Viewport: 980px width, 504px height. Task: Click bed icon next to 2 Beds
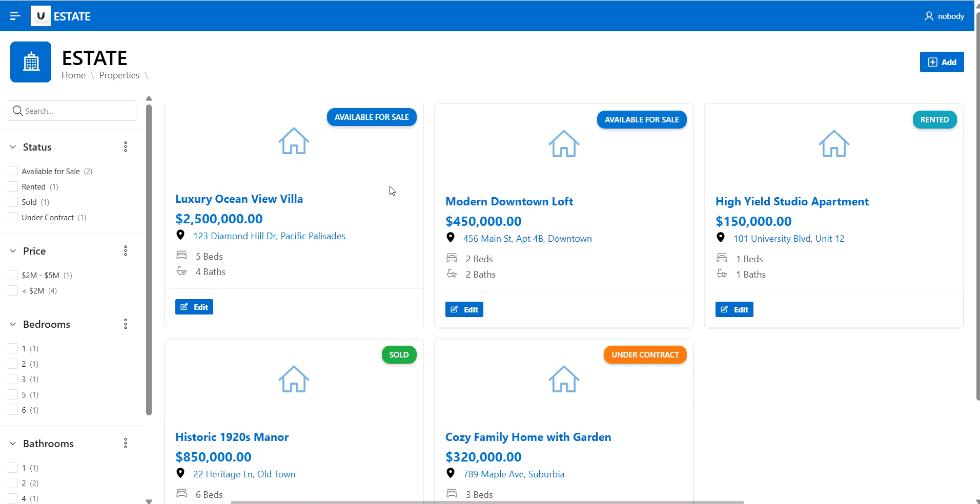coord(452,258)
